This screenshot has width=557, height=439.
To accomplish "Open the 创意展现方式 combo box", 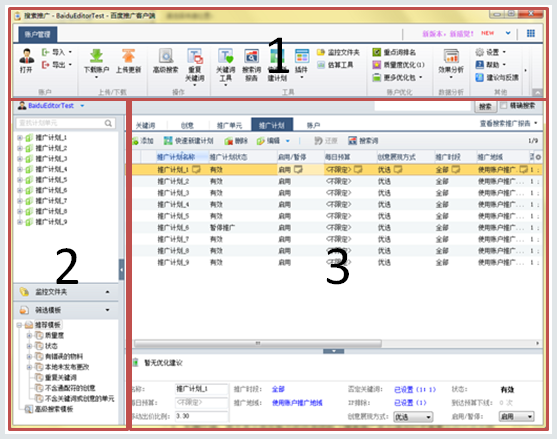I will [x=413, y=417].
